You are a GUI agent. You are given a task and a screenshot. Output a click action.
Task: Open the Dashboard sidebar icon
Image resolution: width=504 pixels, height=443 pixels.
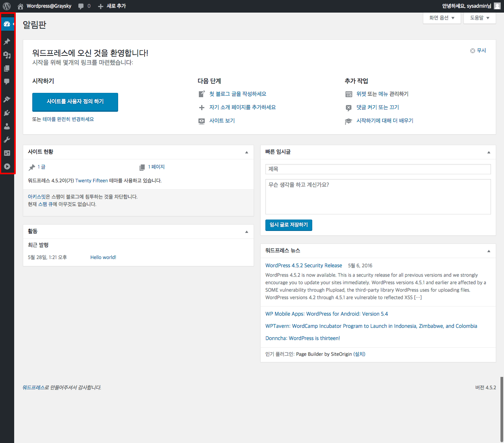7,24
